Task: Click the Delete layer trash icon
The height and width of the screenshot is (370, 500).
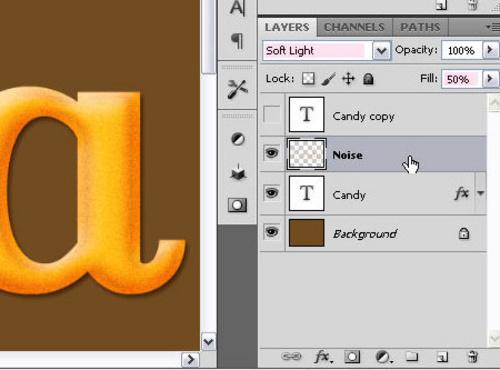Action: (x=473, y=357)
